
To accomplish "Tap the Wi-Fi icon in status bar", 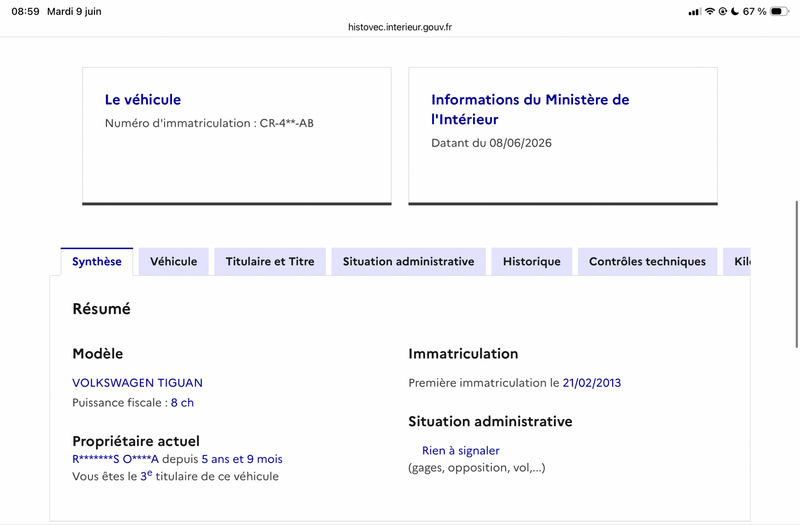I will (x=710, y=11).
